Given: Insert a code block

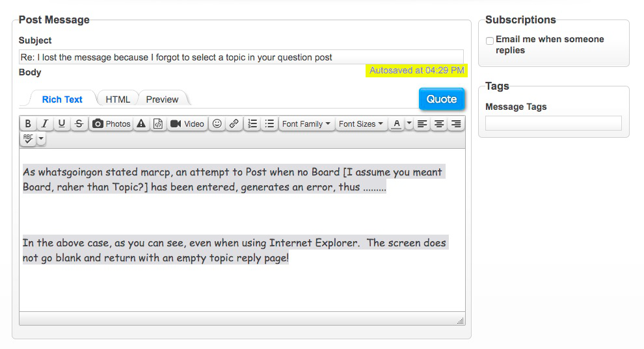Looking at the screenshot, I should 158,123.
